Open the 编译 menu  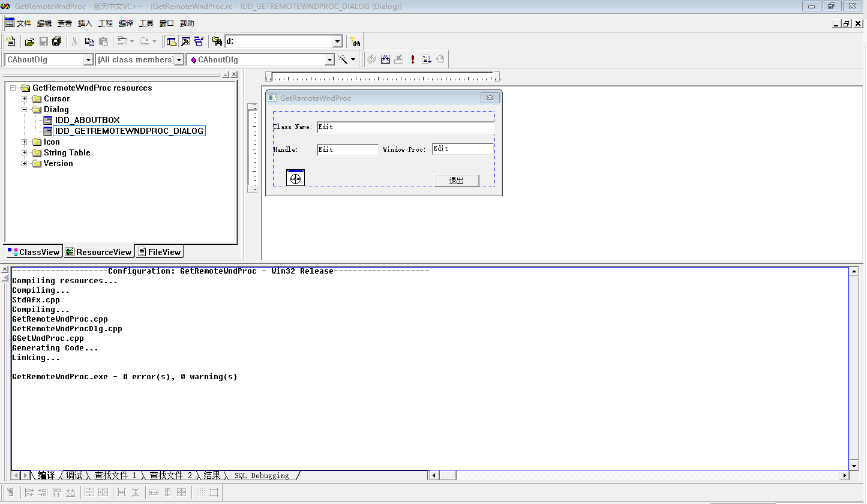(x=126, y=23)
